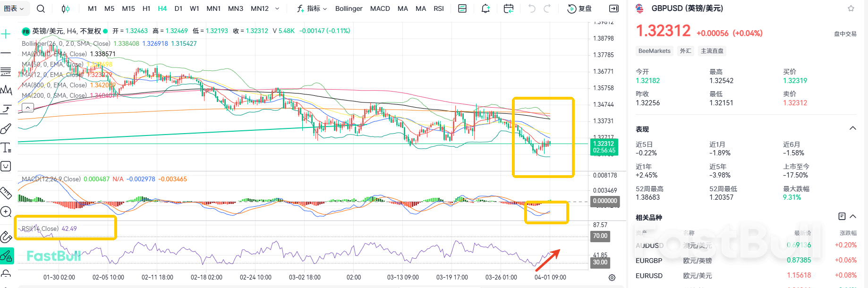Open the go-to-date calendar icon
Viewport: 868px width, 288px height.
click(509, 8)
